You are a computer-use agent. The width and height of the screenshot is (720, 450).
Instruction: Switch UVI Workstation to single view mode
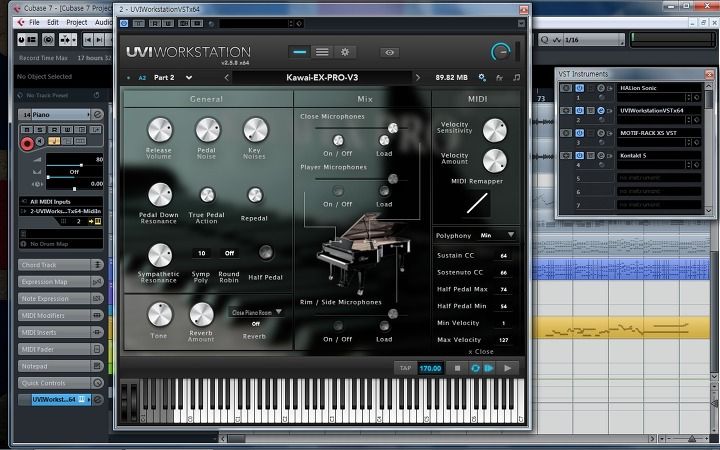299,52
